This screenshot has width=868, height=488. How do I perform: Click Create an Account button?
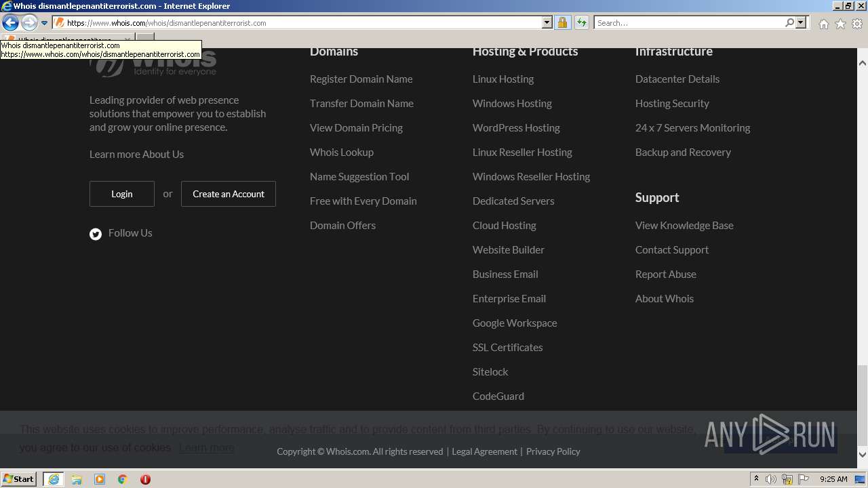pyautogui.click(x=229, y=194)
